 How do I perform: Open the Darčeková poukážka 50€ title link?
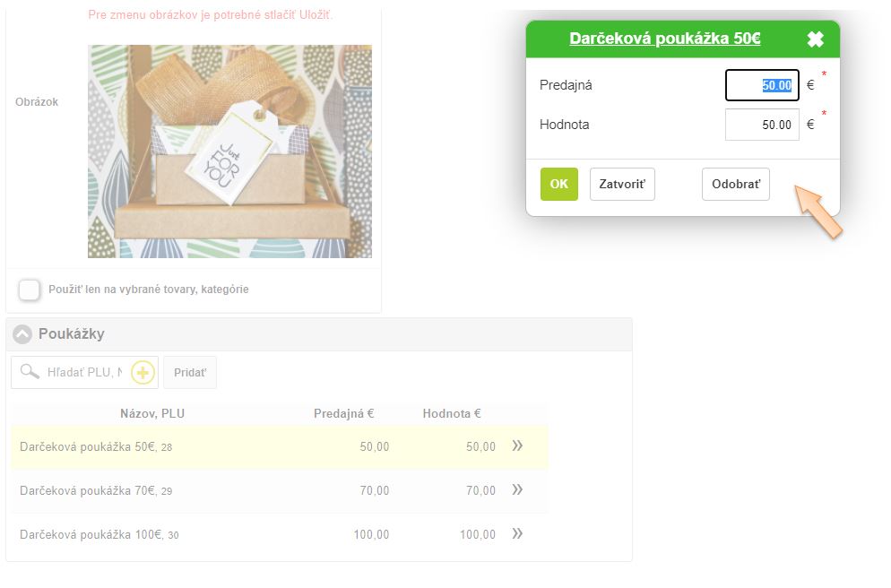coord(664,39)
